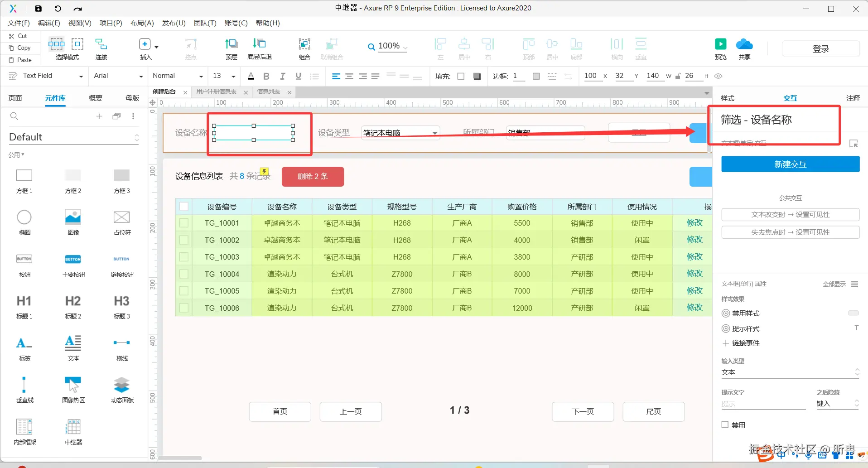The image size is (868, 468).
Task: Click the 提示文字 hint text field
Action: (x=763, y=404)
